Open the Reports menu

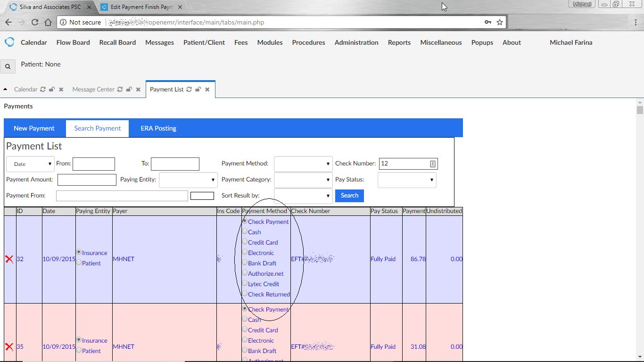pyautogui.click(x=399, y=42)
